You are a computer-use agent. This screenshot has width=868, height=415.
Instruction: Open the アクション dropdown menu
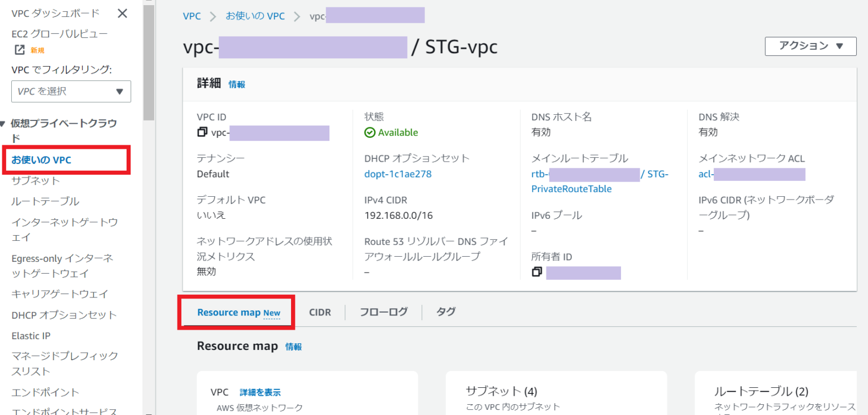(810, 46)
